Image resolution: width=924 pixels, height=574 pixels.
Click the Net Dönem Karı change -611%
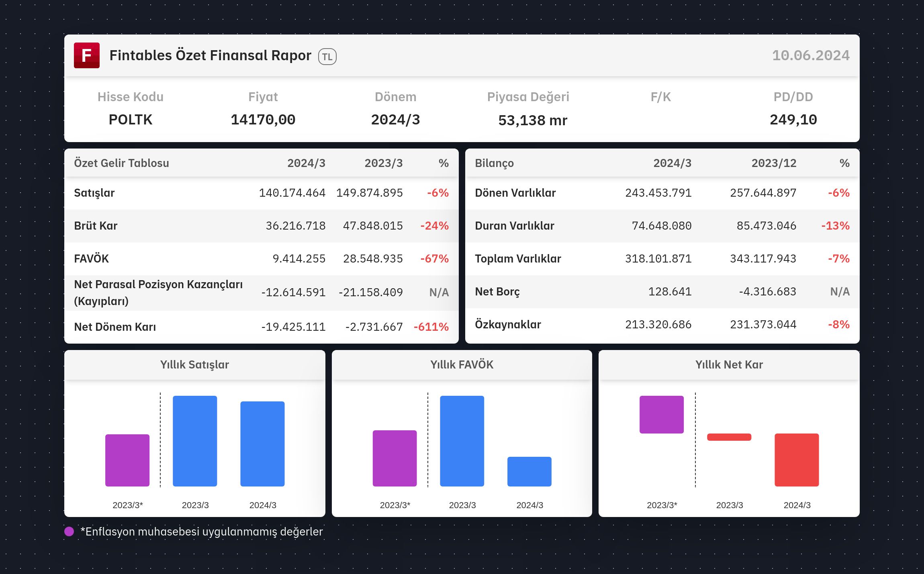(x=431, y=327)
